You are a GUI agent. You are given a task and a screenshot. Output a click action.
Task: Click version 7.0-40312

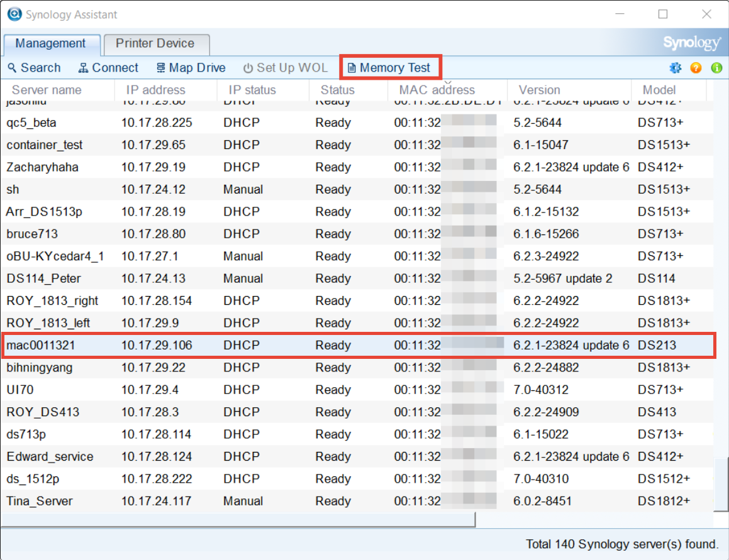tap(541, 390)
